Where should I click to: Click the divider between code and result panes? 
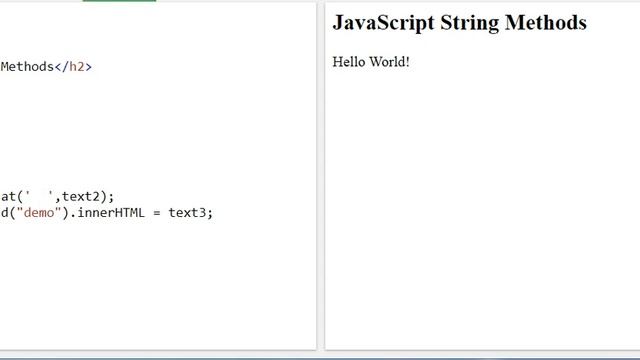pos(320,176)
